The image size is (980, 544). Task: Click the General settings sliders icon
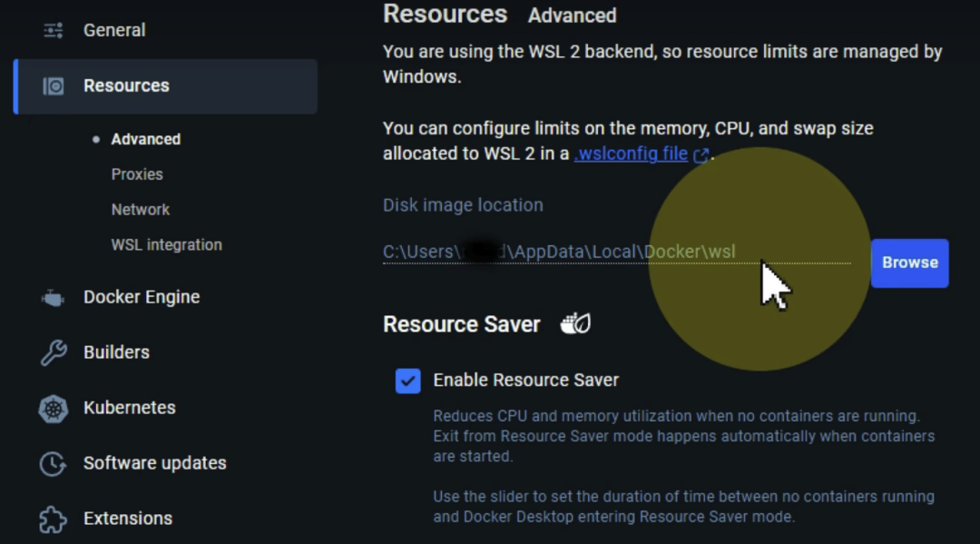tap(54, 30)
